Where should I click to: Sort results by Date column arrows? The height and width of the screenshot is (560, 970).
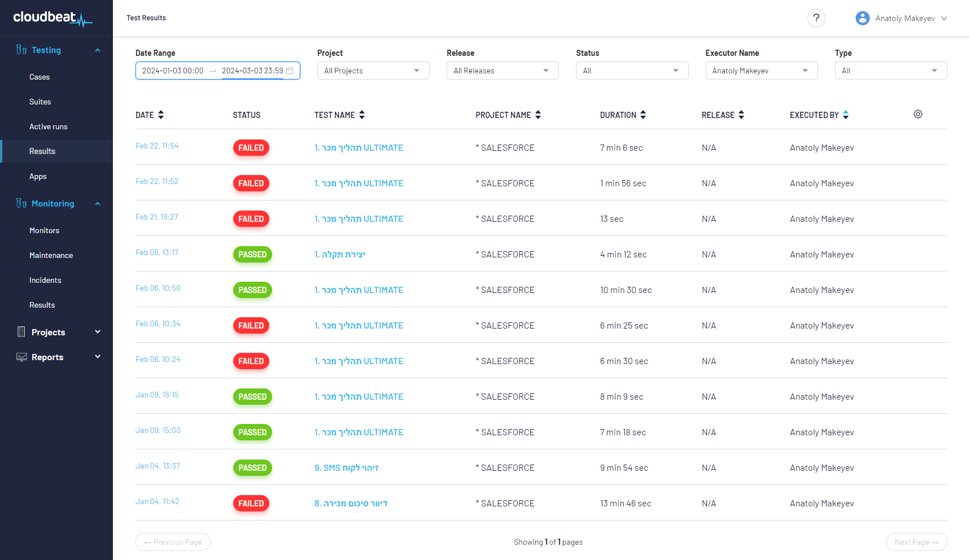pos(161,115)
